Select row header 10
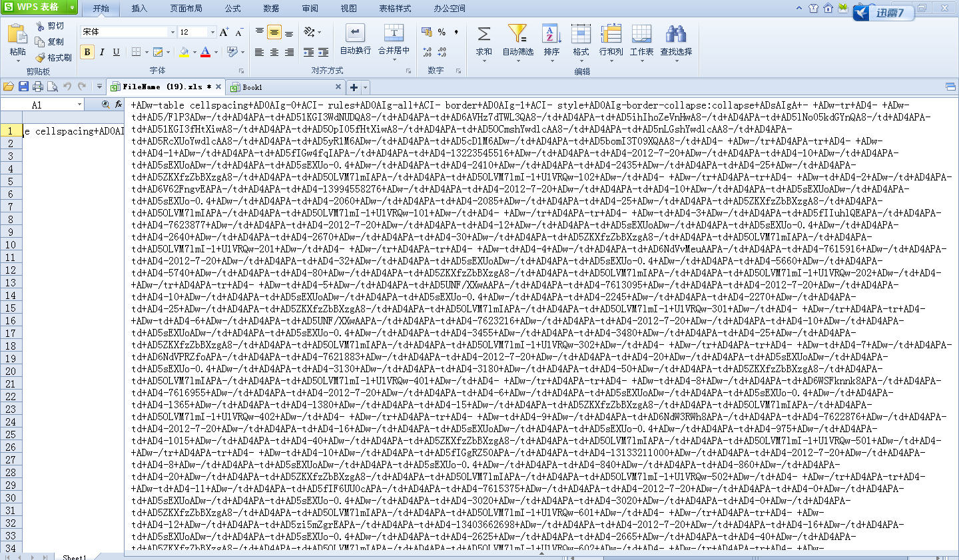The height and width of the screenshot is (560, 959). 11,245
